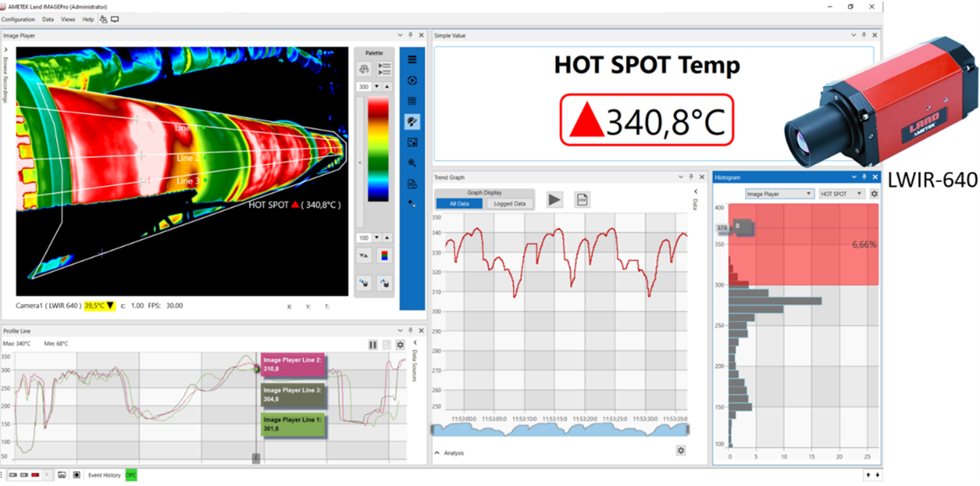Open the Views menu
Viewport: 980px width, 486px height.
[68, 19]
